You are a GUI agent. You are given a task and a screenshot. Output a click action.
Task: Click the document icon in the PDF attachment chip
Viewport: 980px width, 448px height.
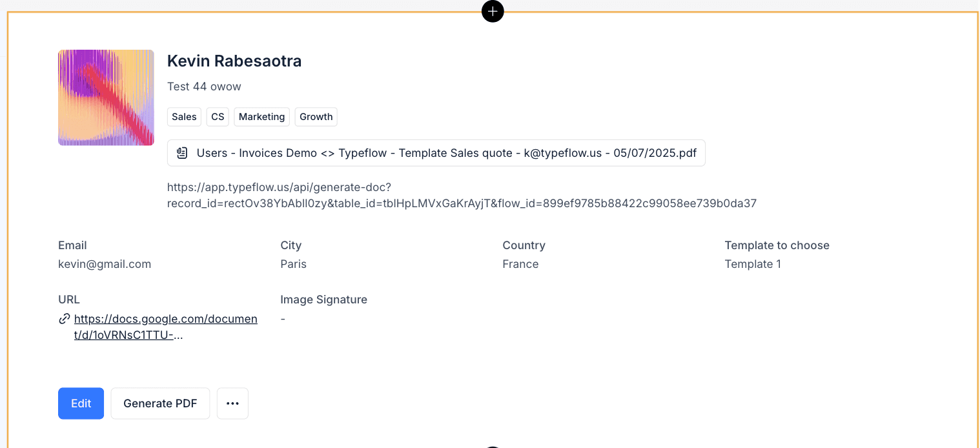click(183, 153)
